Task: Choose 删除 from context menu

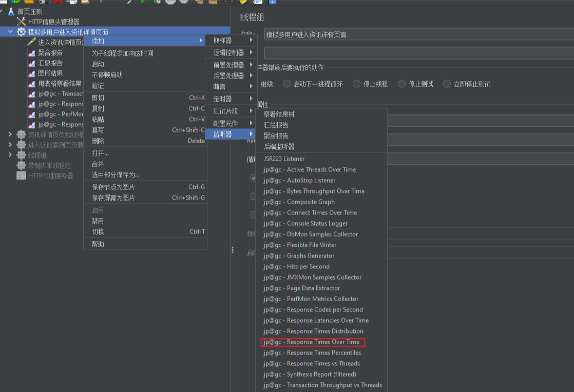Action: coord(145,141)
